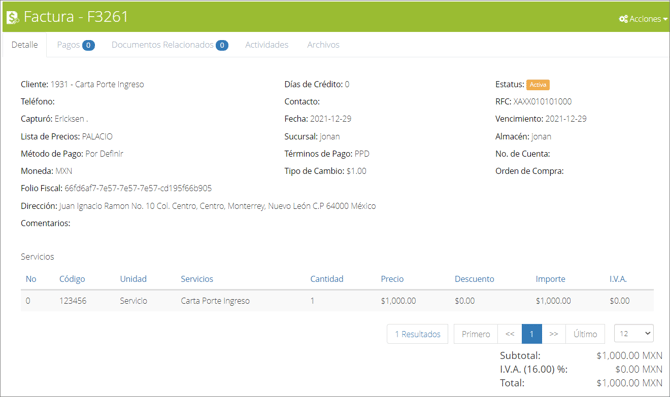Click the Documentos Relacionados count badge
Viewport: 670px width, 397px height.
222,45
